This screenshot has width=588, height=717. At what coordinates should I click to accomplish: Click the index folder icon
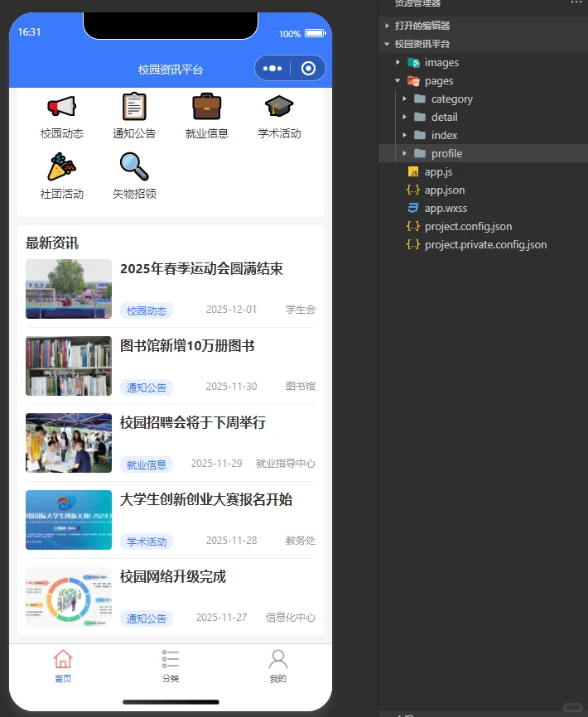[420, 135]
